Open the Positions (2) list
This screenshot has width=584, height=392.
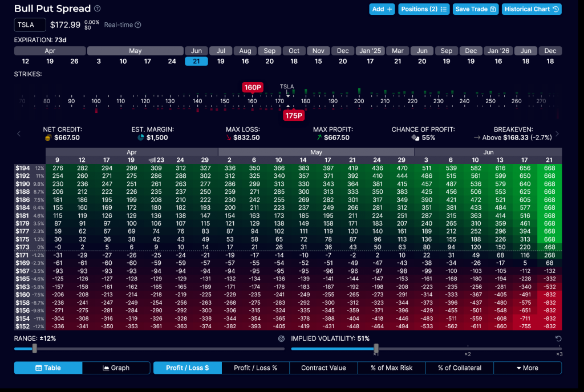[x=423, y=9]
